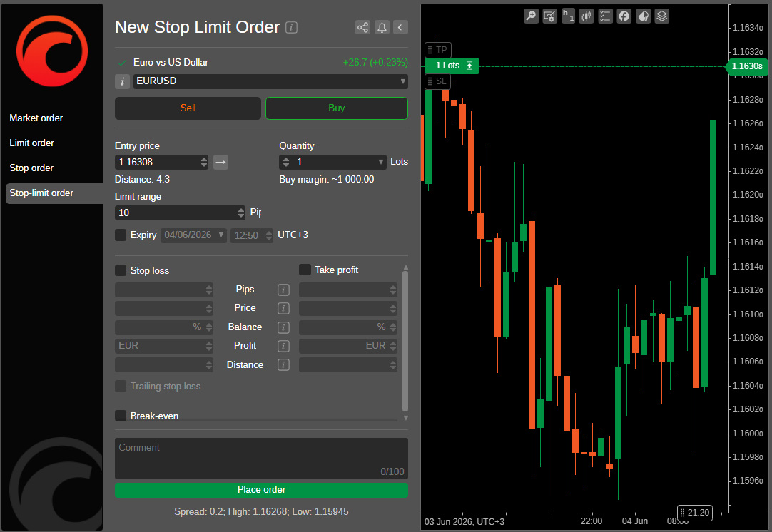The image size is (772, 532).
Task: Click the TP handle on chart
Action: click(x=437, y=50)
